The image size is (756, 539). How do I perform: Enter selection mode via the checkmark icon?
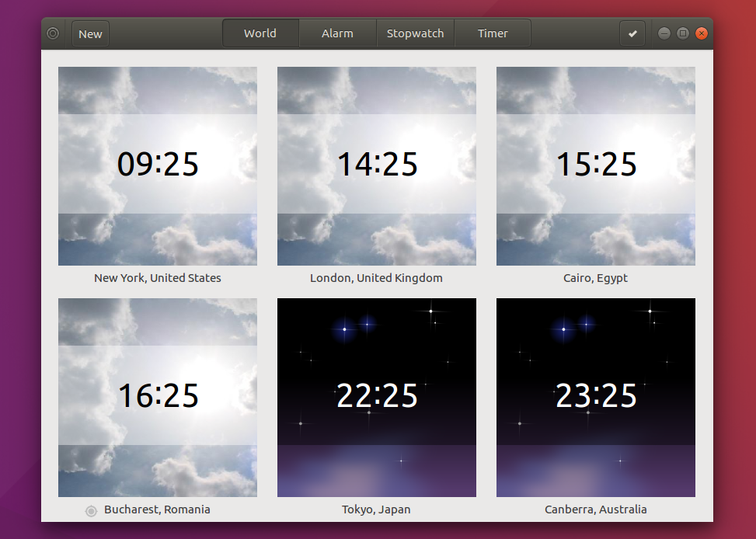point(632,33)
